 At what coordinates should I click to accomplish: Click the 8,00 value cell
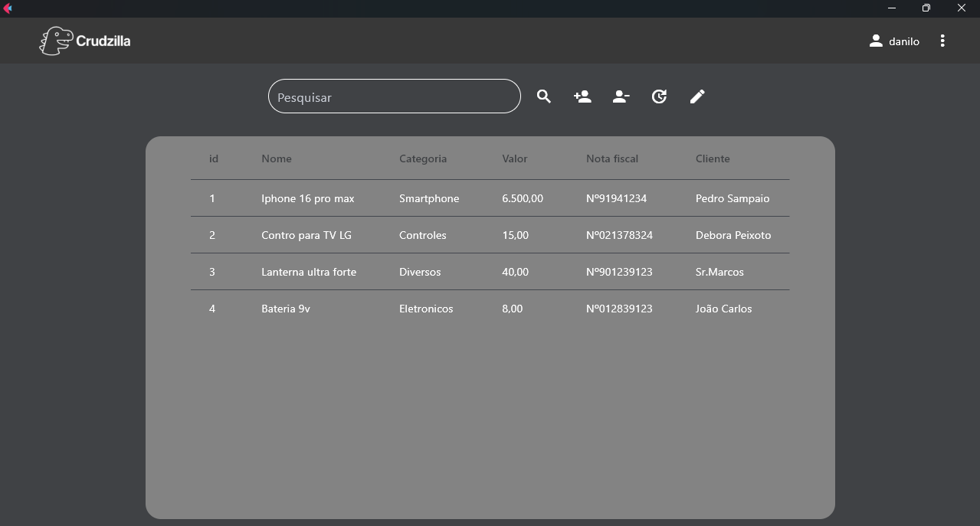tap(513, 309)
